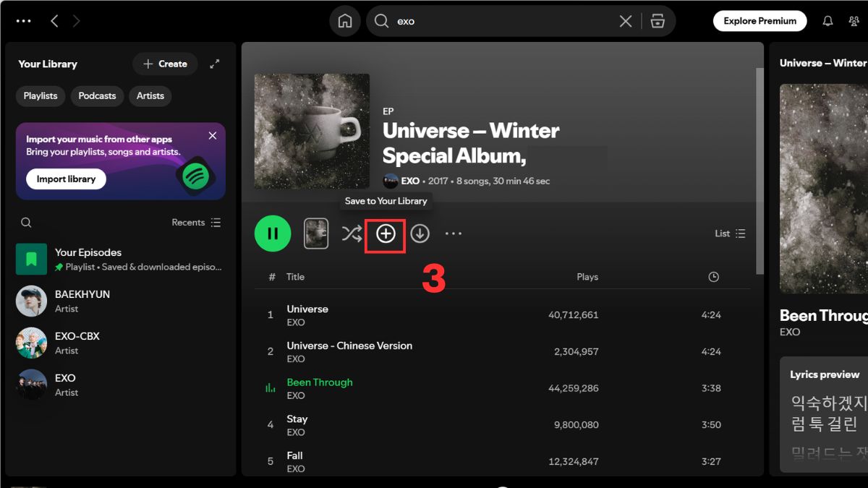Click the Universe album cover art
868x488 pixels.
(312, 131)
